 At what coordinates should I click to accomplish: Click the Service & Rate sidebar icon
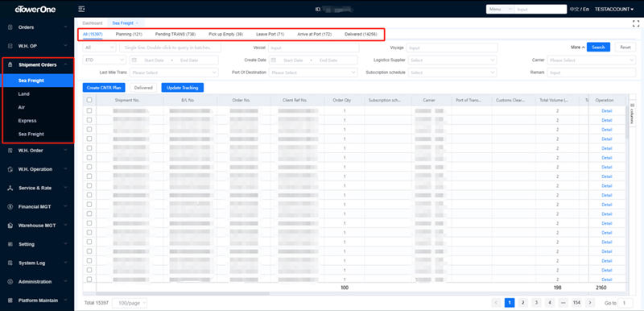[10, 188]
